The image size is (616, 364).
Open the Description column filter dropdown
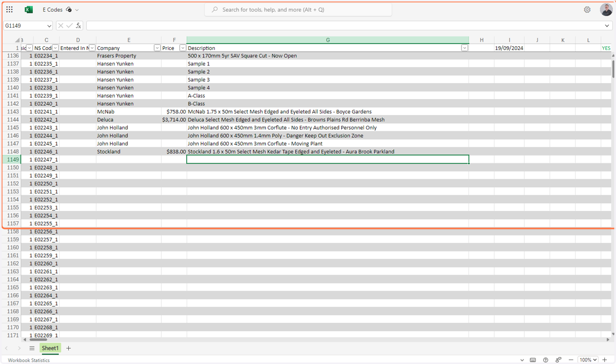[465, 48]
